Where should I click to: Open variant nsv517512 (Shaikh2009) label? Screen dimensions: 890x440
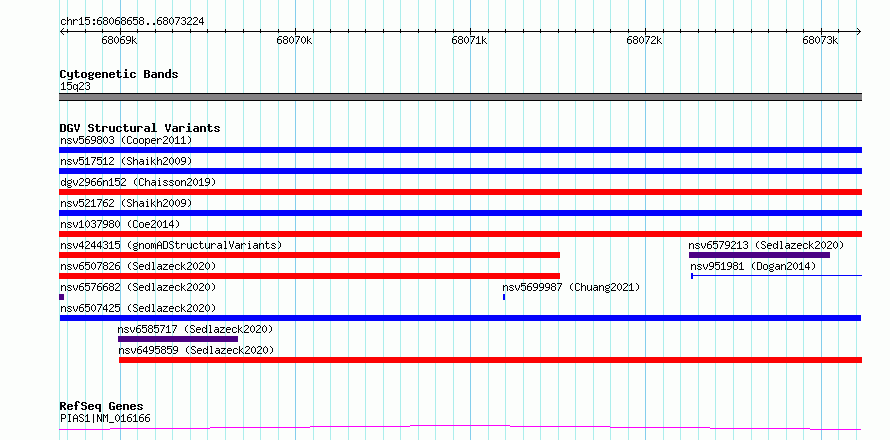coord(126,161)
